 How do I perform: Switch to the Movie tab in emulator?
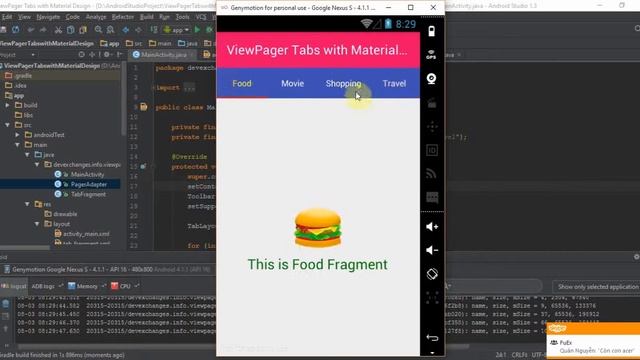coord(292,83)
